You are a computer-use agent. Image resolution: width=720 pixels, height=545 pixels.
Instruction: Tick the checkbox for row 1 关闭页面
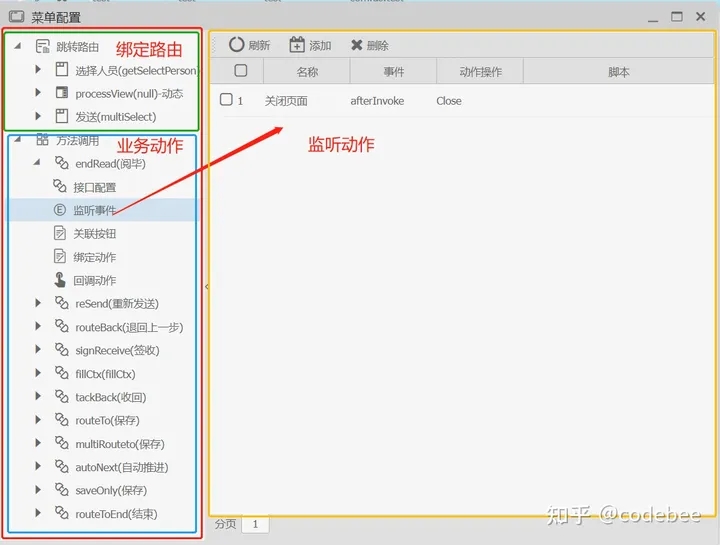226,99
